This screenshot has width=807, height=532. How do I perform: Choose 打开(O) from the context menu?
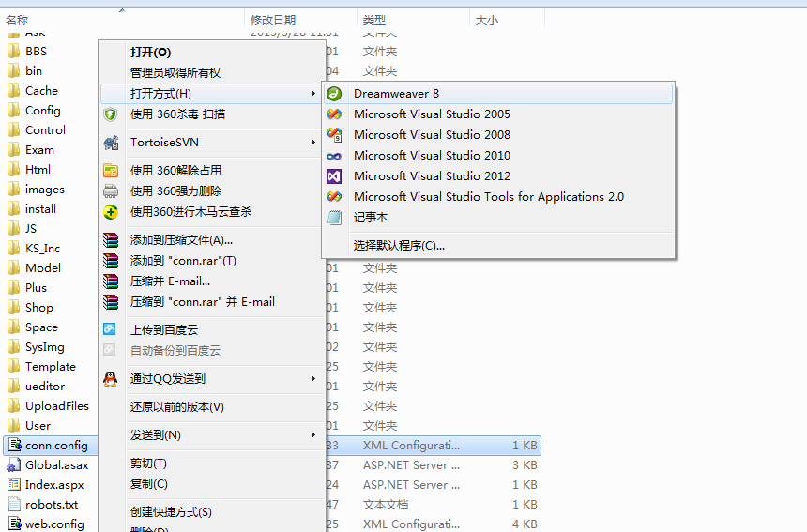pyautogui.click(x=212, y=52)
